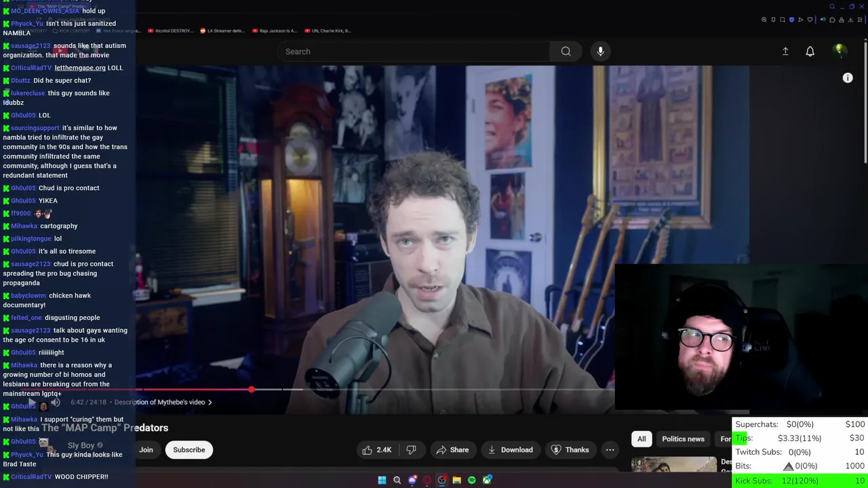This screenshot has height=488, width=868.
Task: Open the YouTube upload/create icon
Action: 785,52
